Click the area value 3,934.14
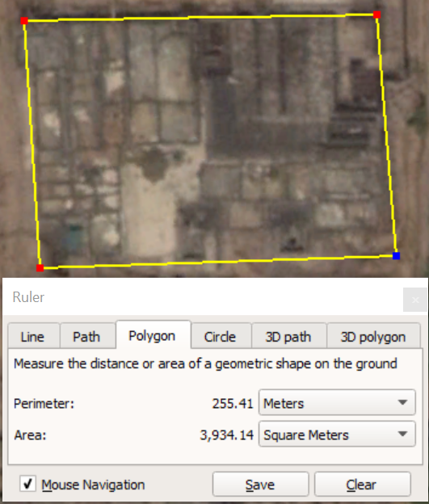This screenshot has height=504, width=429. [227, 435]
